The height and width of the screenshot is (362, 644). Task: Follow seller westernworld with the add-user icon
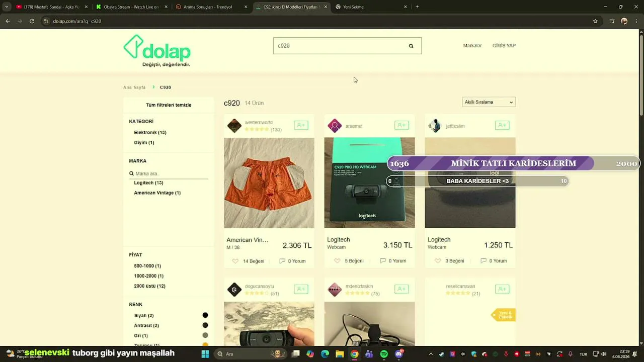tap(301, 125)
